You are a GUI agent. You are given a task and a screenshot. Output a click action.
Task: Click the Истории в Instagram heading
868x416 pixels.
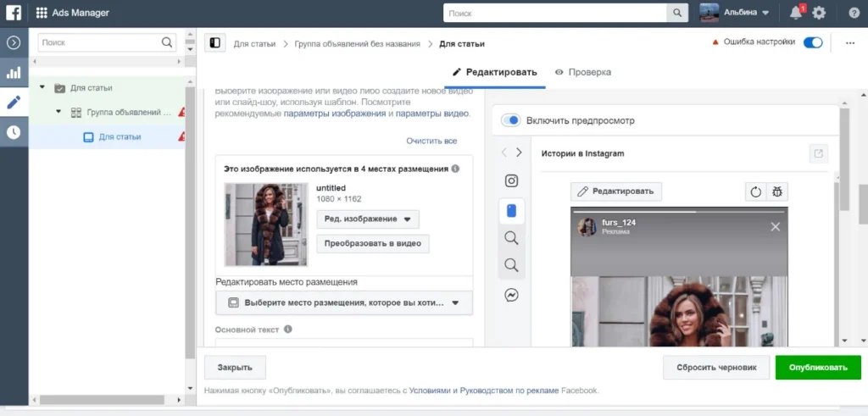(x=582, y=153)
